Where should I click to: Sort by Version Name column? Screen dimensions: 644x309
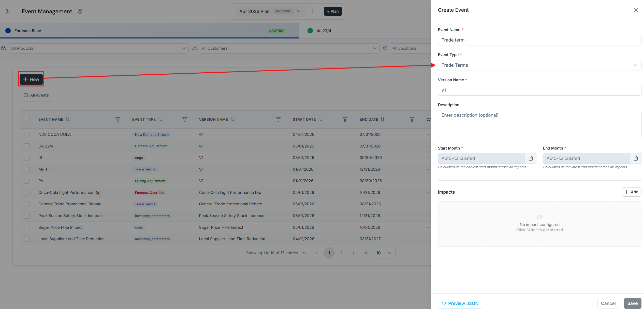tap(232, 119)
